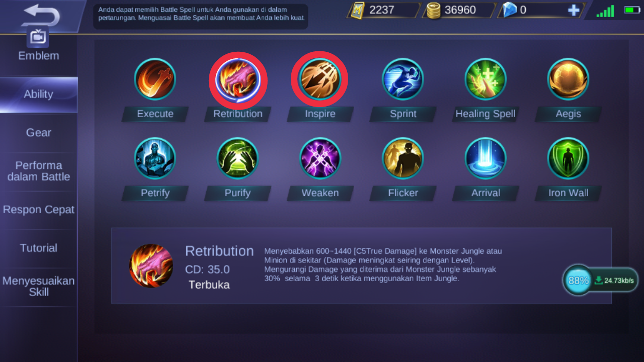Open the Respon Cepat tab

[39, 210]
